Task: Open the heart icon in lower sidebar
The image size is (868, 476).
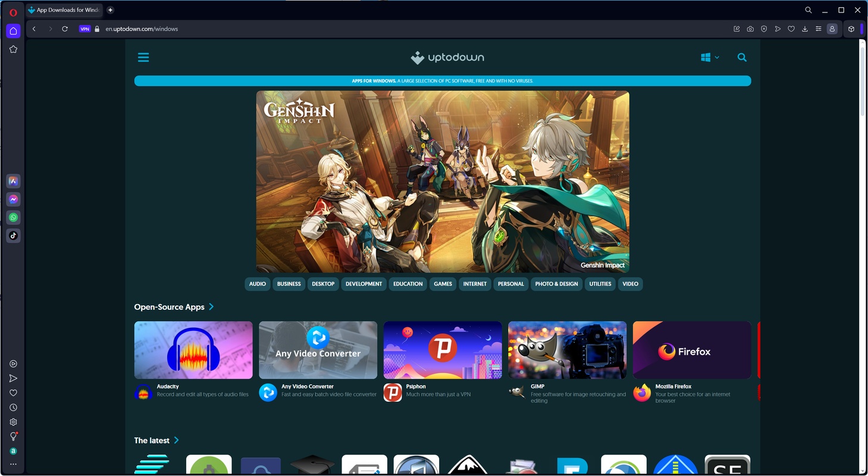Action: pyautogui.click(x=13, y=393)
